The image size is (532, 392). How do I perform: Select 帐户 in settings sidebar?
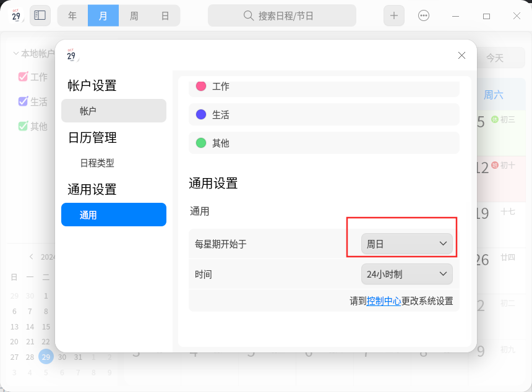114,111
